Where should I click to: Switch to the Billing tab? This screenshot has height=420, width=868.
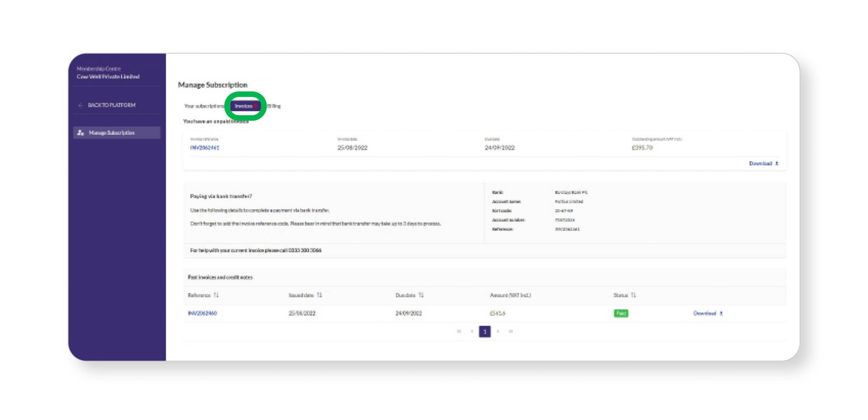point(274,106)
